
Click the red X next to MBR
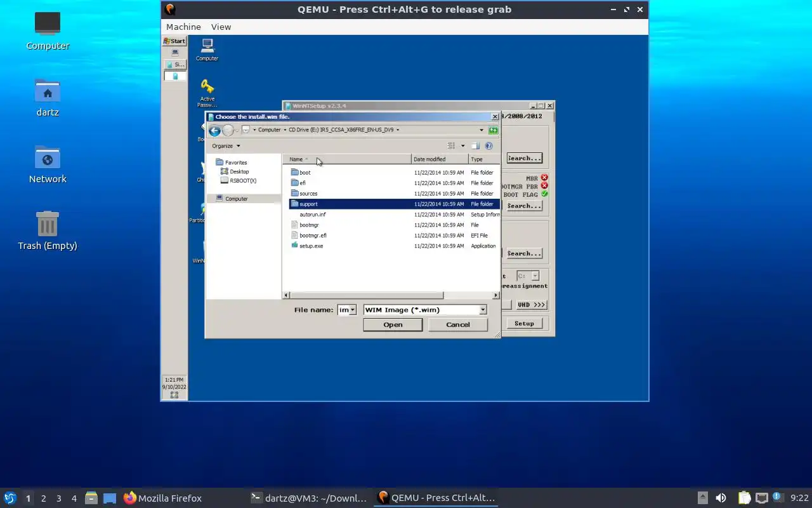[x=544, y=178]
